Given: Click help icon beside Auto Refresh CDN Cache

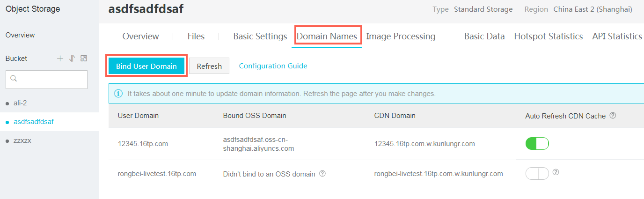Looking at the screenshot, I should click(x=613, y=115).
